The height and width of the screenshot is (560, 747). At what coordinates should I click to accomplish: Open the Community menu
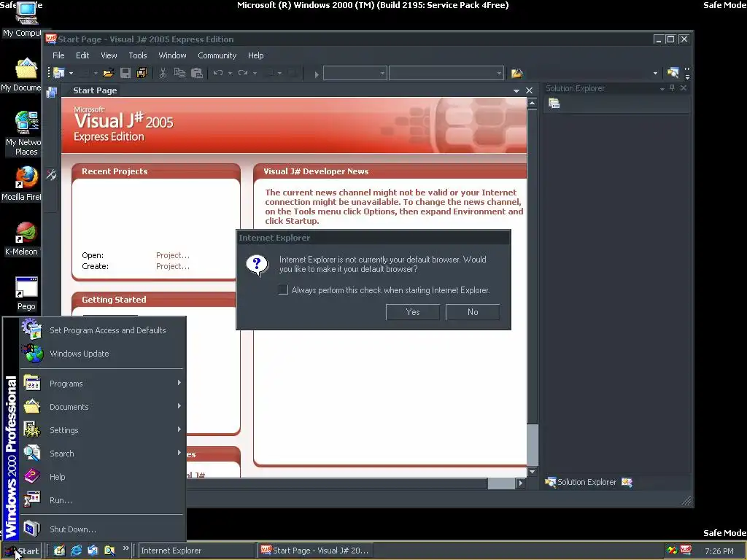pyautogui.click(x=217, y=55)
